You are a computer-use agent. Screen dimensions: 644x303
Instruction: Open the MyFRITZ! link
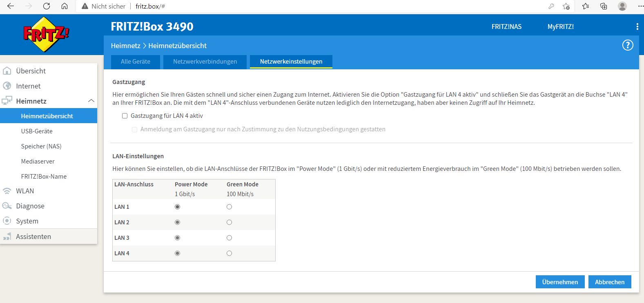point(560,27)
